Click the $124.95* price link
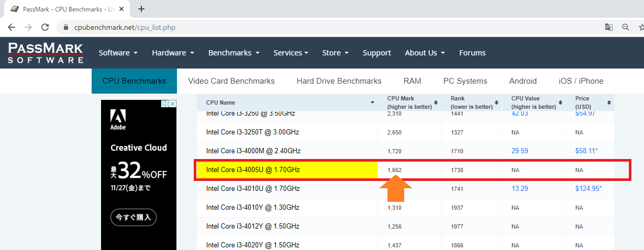Viewport: 644px width, 250px height. (x=589, y=189)
